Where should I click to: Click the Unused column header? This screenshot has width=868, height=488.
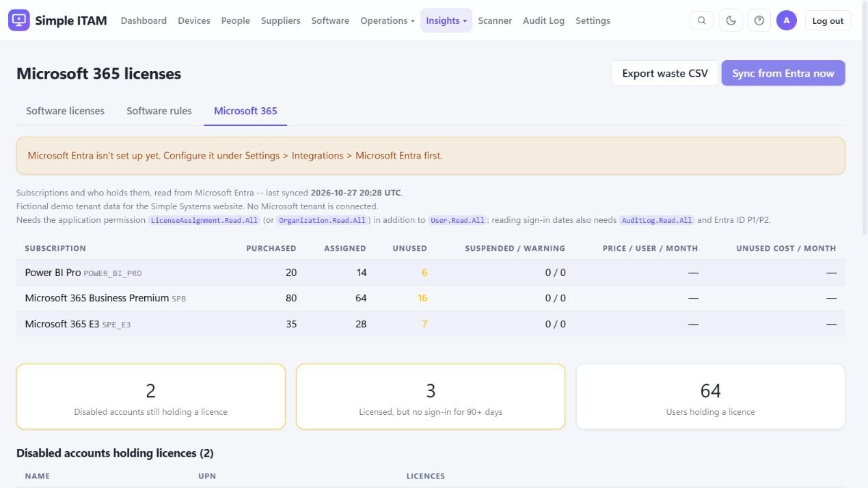(x=410, y=248)
